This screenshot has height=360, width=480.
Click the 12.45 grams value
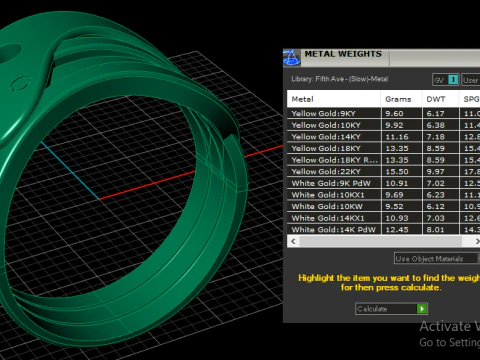tap(397, 230)
